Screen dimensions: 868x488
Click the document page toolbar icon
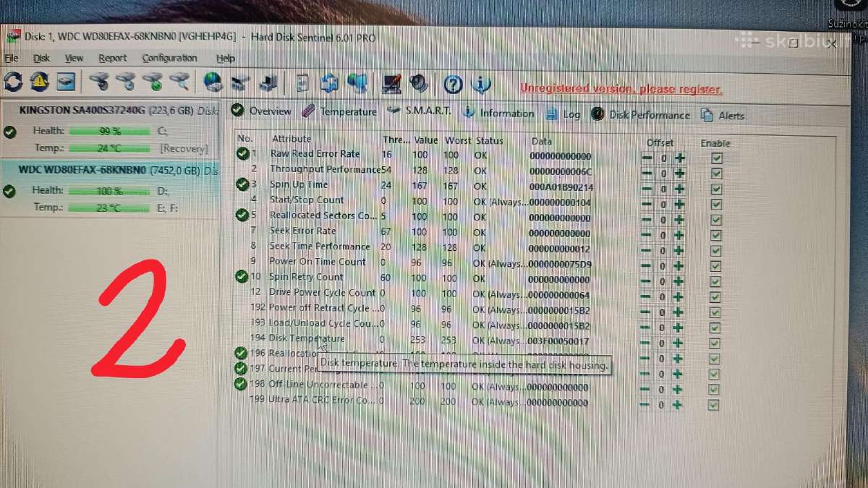pos(302,83)
